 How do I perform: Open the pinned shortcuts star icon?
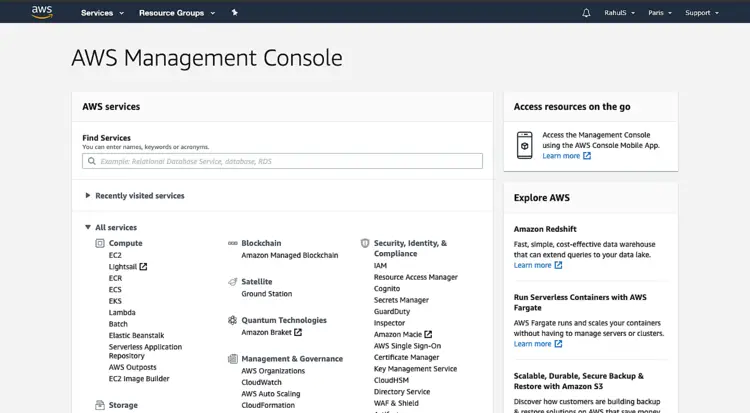234,12
